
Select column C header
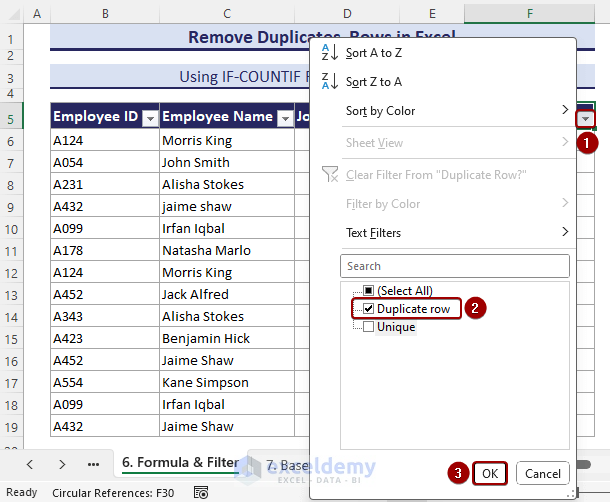[227, 14]
